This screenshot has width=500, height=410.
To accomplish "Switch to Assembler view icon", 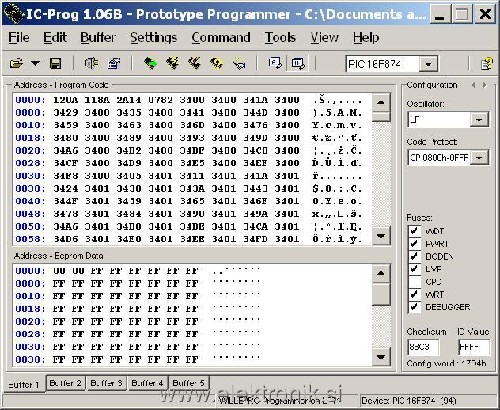I will [275, 63].
